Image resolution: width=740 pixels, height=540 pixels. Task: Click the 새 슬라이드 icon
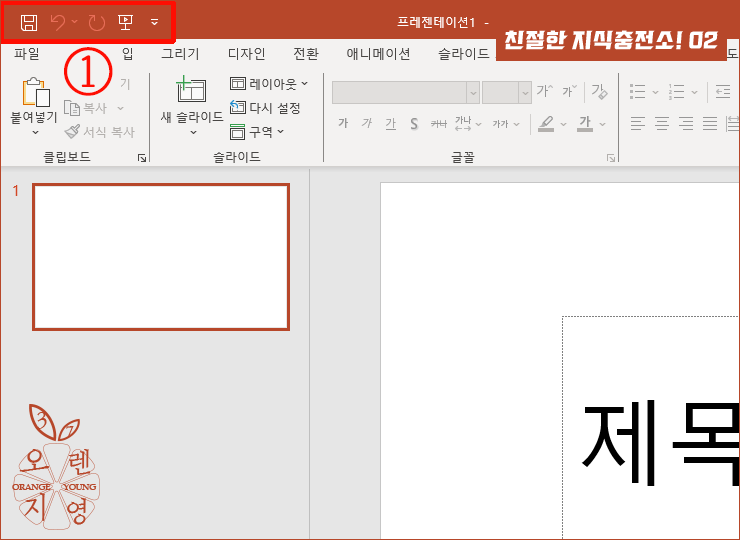click(191, 91)
